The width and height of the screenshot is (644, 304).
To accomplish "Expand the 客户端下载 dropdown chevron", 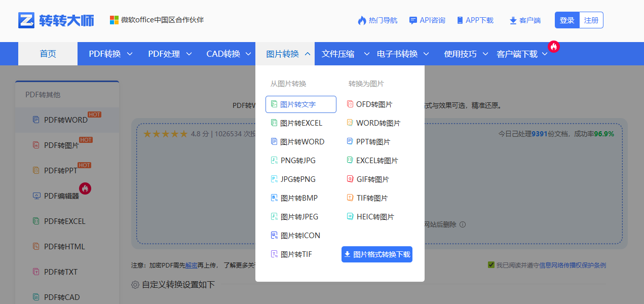I will coord(545,54).
